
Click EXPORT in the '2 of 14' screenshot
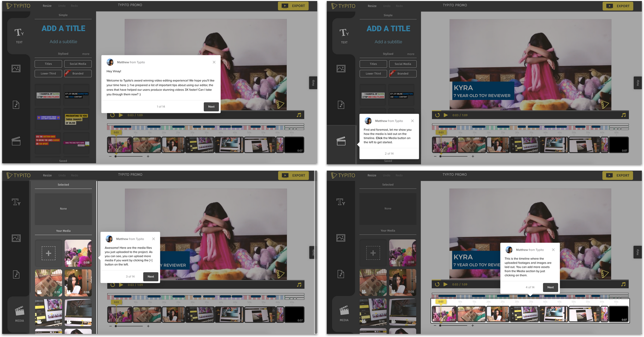(618, 6)
